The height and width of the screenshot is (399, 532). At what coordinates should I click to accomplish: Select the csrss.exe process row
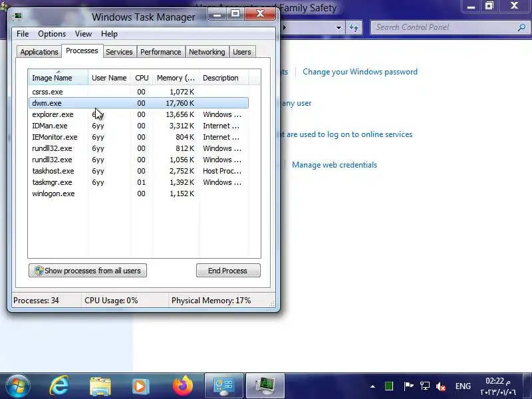pos(139,92)
